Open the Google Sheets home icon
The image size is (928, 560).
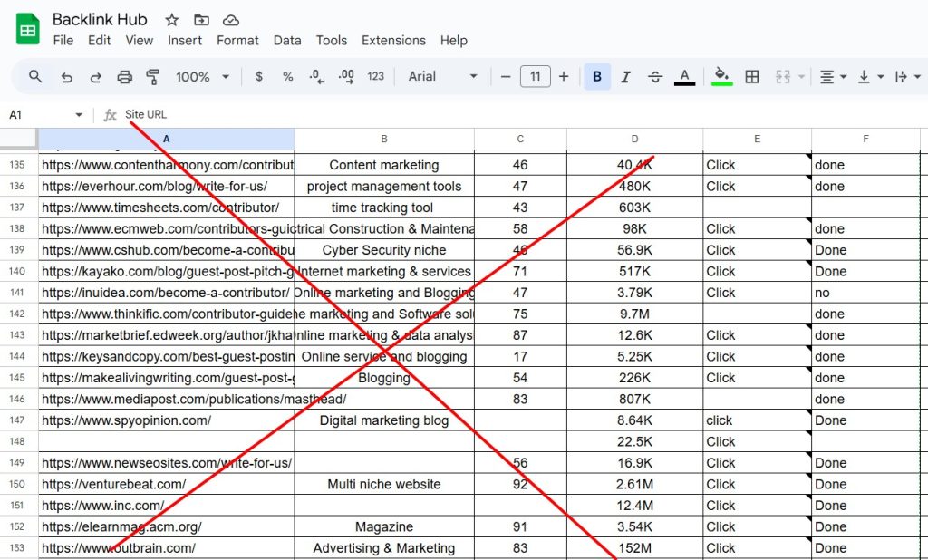[28, 29]
